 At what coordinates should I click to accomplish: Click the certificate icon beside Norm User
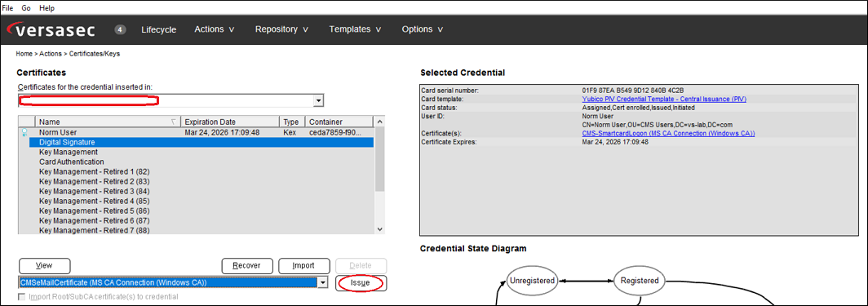(x=24, y=132)
